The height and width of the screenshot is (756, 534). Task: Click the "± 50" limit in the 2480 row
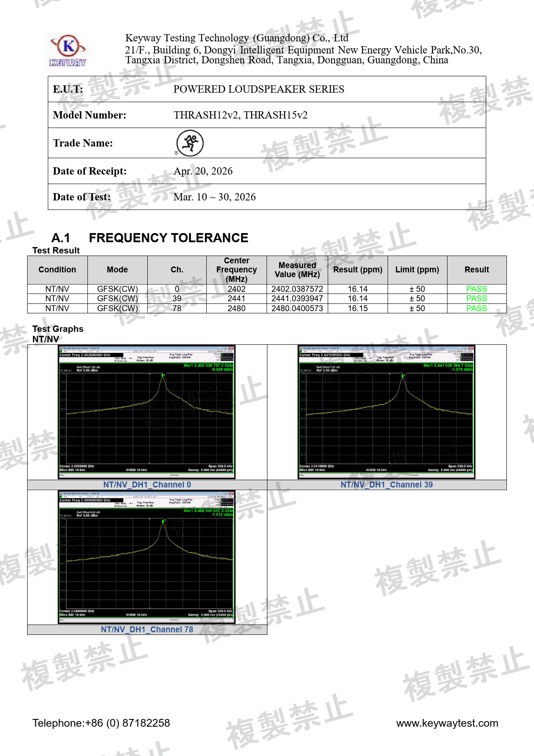tap(417, 309)
